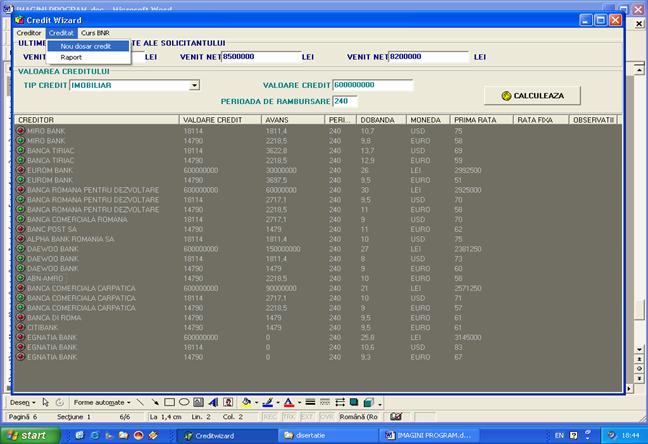Sort by the CREDITOR column header
648x444 pixels.
[x=97, y=120]
